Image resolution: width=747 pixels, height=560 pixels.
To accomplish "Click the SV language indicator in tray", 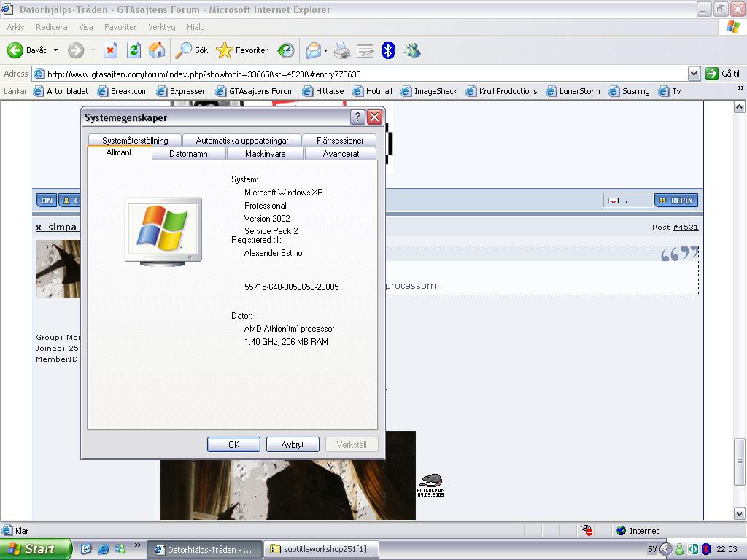I will 652,549.
